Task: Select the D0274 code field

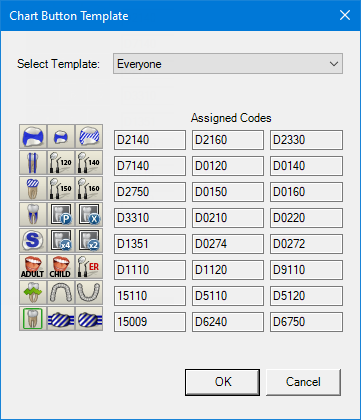Action: pos(228,244)
